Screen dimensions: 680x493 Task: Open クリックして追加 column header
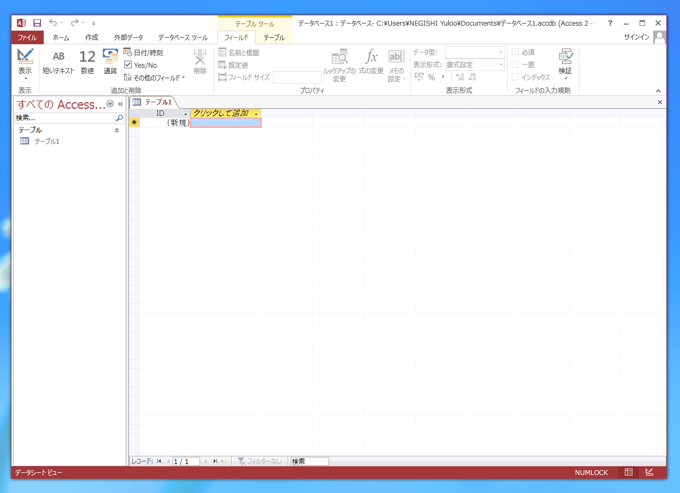[226, 113]
